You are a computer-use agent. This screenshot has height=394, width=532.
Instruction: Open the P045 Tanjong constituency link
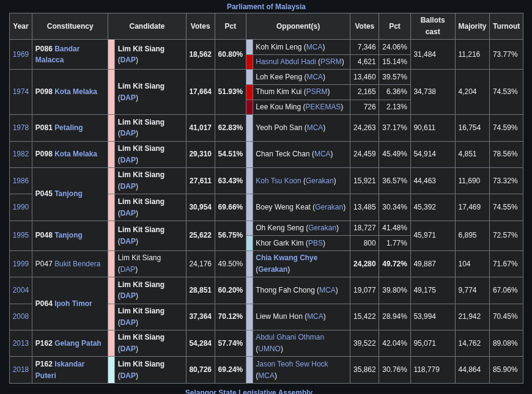(x=68, y=194)
